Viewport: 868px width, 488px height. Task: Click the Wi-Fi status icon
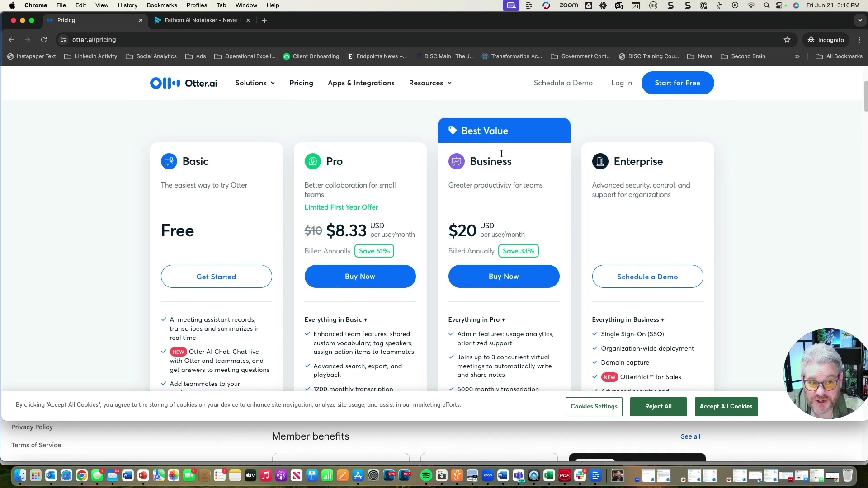751,5
